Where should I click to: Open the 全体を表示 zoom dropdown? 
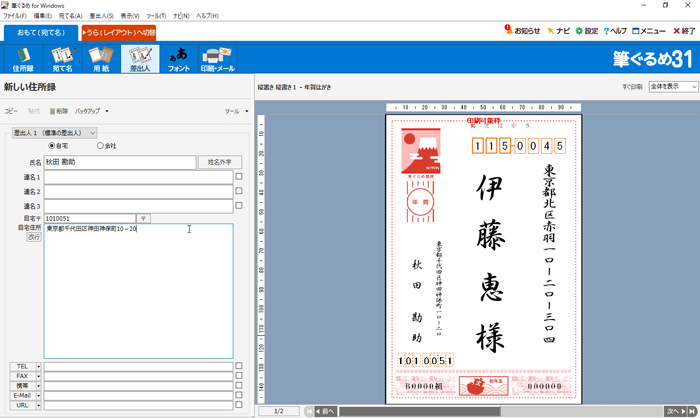[x=673, y=87]
